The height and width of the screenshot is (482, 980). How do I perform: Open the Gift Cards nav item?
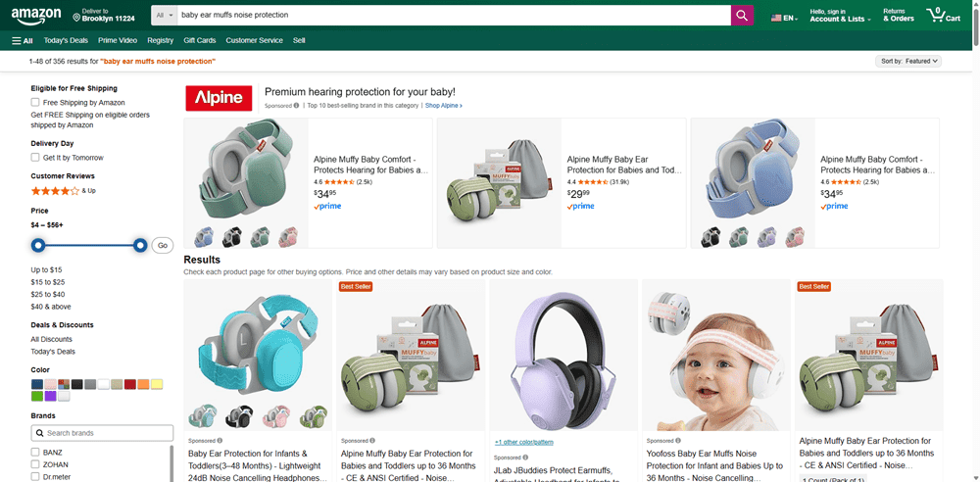click(x=200, y=40)
